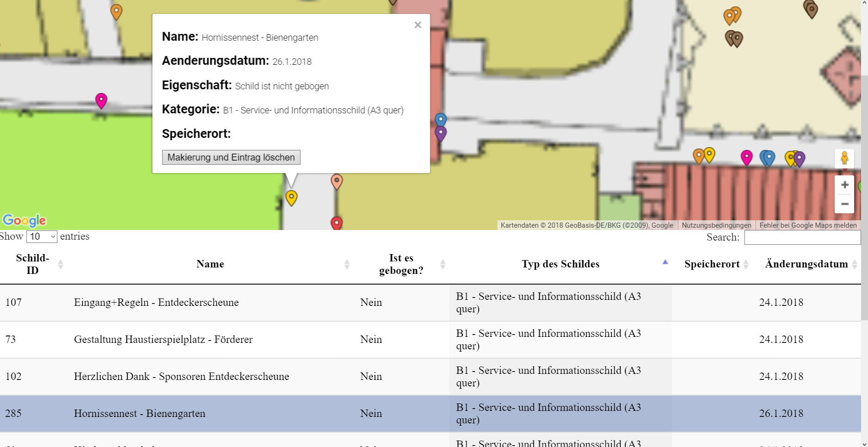Click the Google logo on map
The width and height of the screenshot is (868, 447).
[25, 220]
